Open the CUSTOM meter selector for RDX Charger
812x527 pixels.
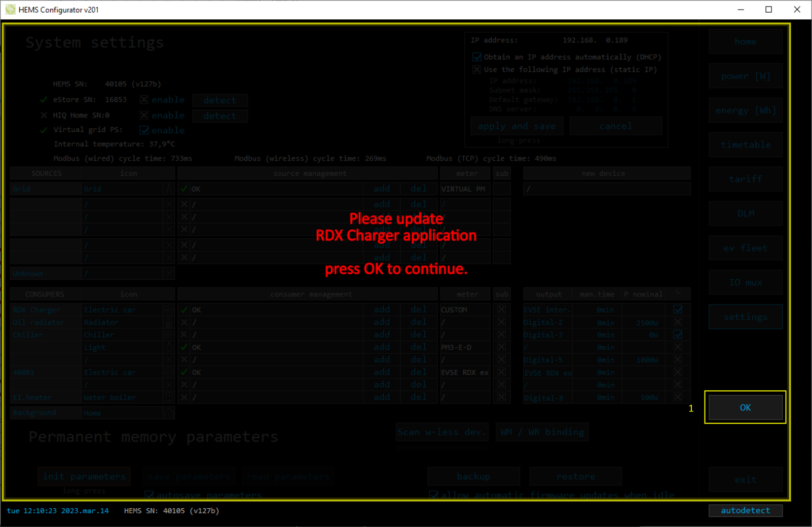[465, 310]
